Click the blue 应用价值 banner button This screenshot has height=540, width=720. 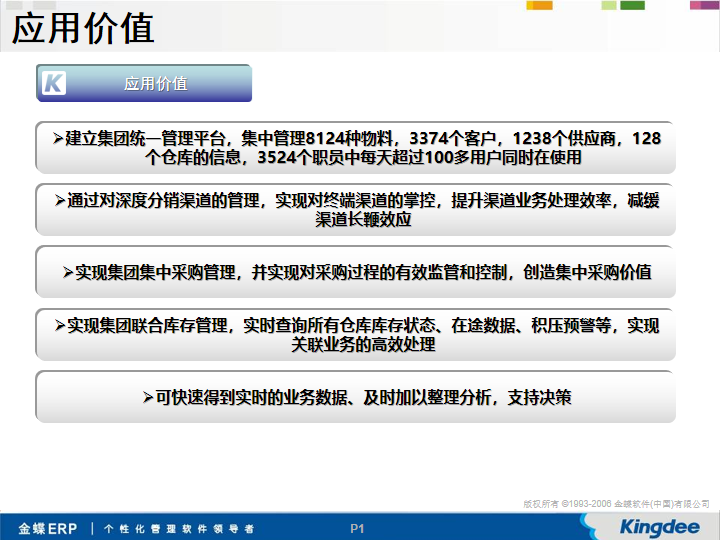point(144,83)
